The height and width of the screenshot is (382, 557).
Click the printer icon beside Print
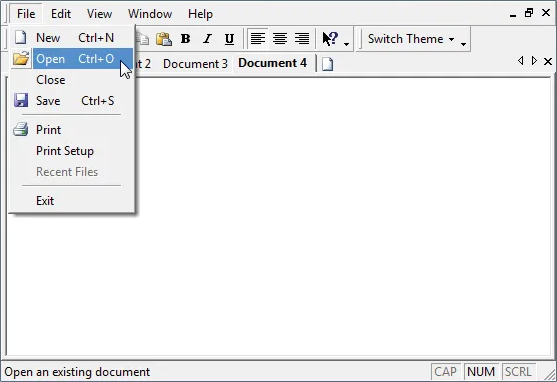[21, 129]
